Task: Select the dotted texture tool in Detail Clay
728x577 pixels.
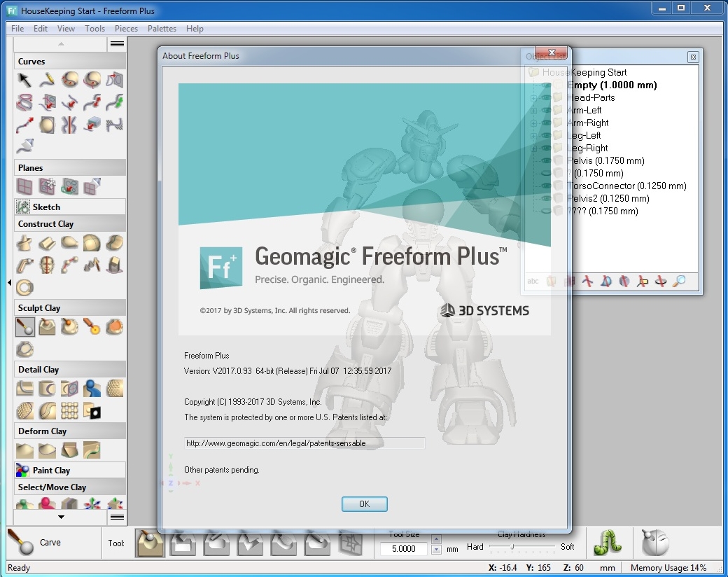Action: point(115,389)
